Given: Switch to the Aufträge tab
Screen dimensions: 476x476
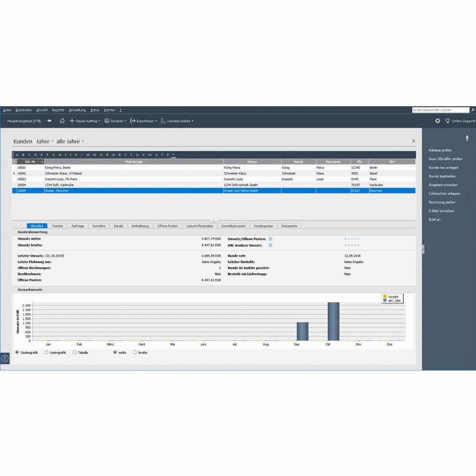Looking at the screenshot, I should [78, 226].
